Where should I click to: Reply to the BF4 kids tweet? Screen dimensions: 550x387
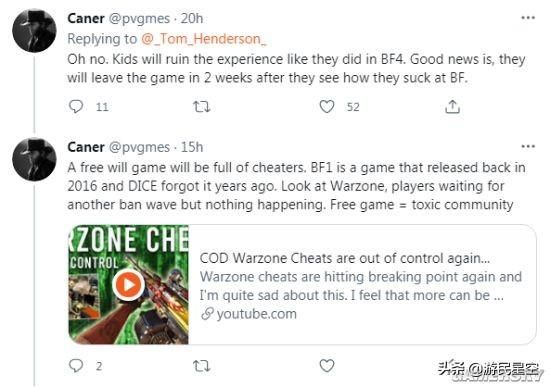[x=76, y=106]
